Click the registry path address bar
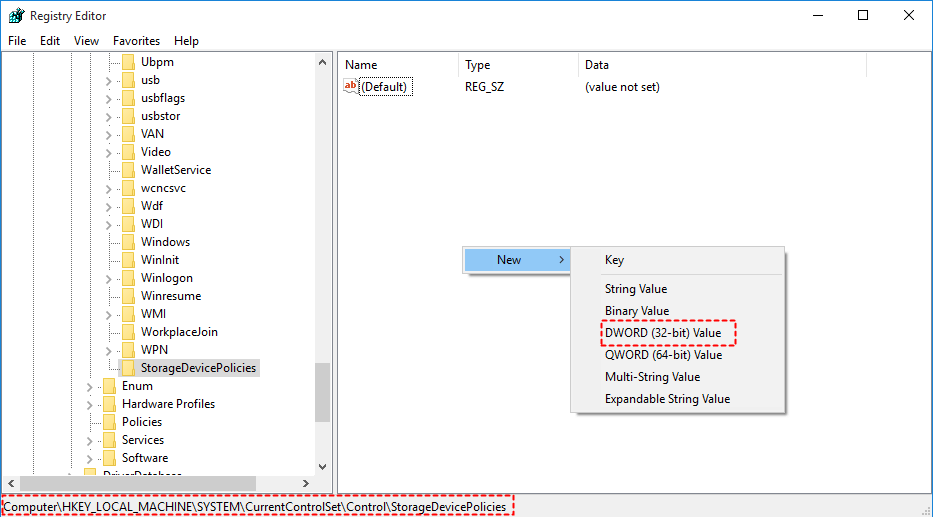The width and height of the screenshot is (933, 517). (257, 507)
